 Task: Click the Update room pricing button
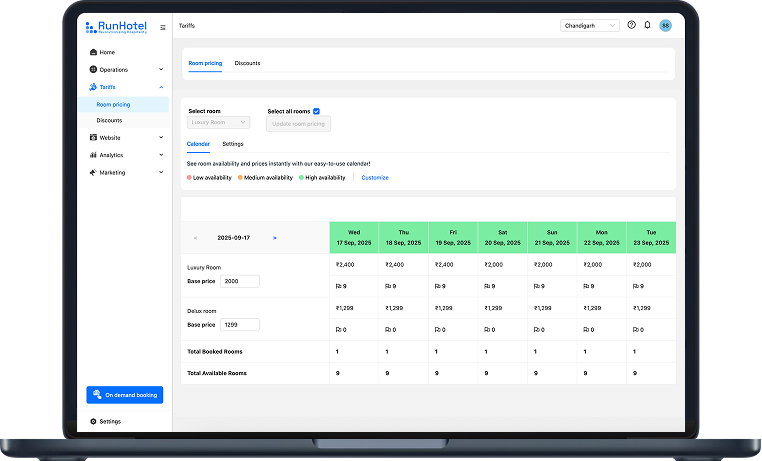[x=298, y=124]
